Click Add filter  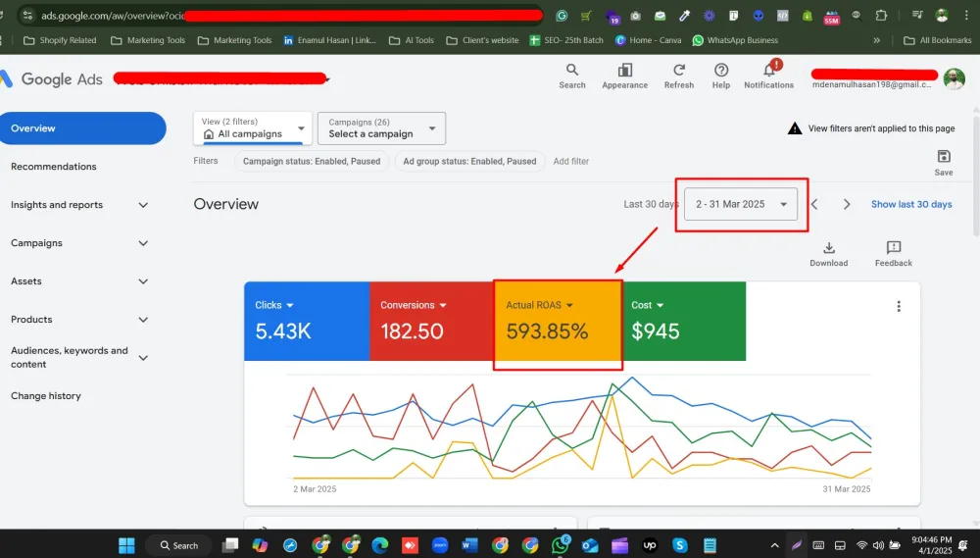coord(570,162)
